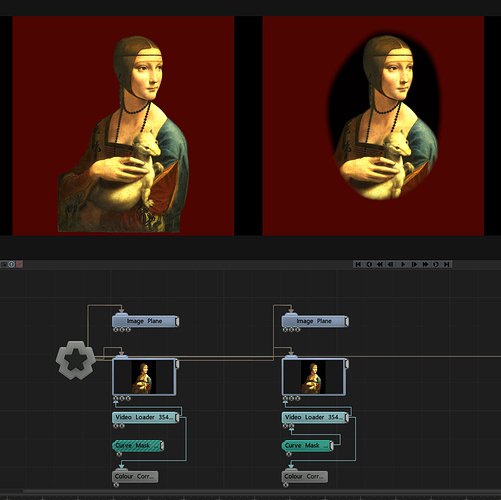Select the right Video Loader 354 node
The height and width of the screenshot is (500, 501).
click(314, 417)
